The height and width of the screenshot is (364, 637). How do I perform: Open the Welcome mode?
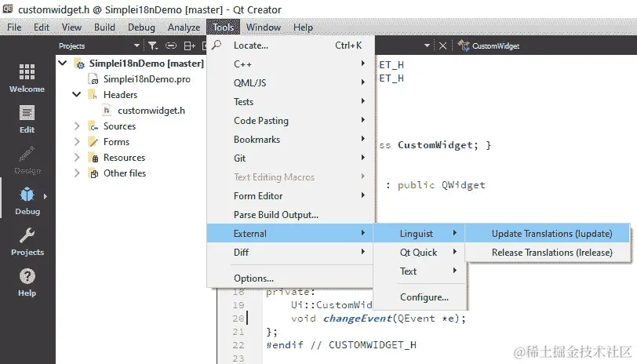pos(27,78)
